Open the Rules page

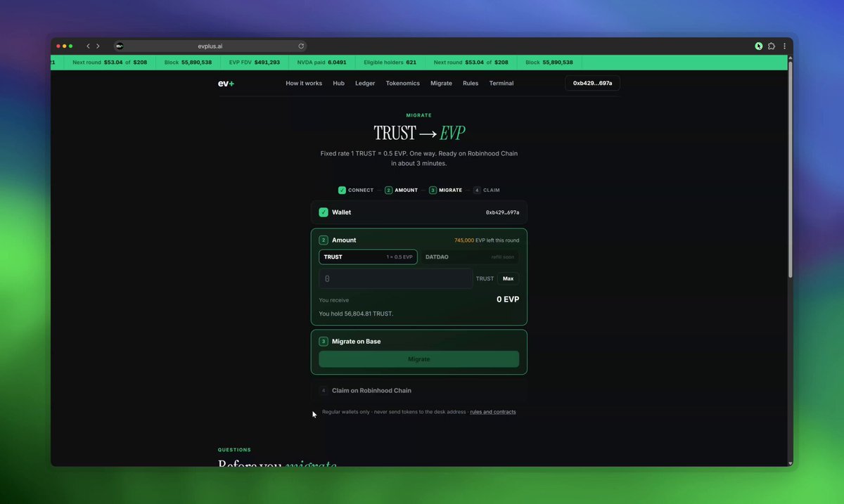(471, 84)
